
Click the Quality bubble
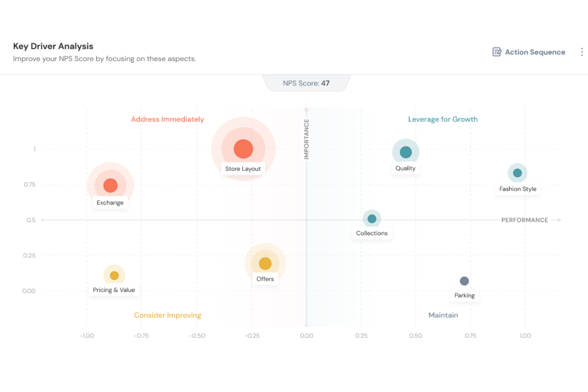click(x=405, y=151)
